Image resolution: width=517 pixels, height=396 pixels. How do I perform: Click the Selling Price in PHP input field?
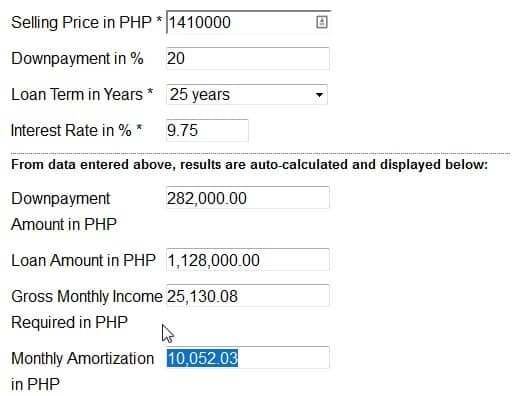[x=248, y=22]
